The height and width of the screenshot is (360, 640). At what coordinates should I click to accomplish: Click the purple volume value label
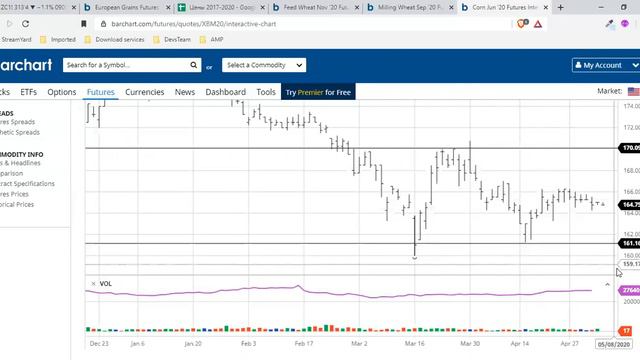coord(629,290)
